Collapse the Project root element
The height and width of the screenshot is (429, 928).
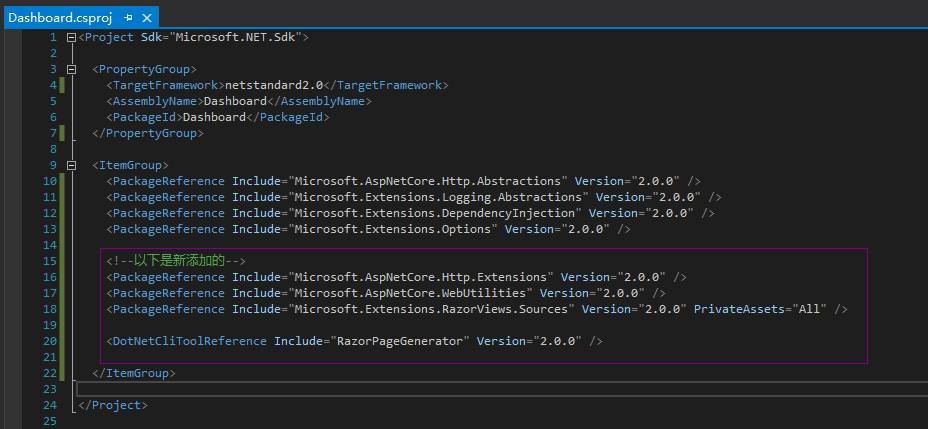pyautogui.click(x=71, y=37)
